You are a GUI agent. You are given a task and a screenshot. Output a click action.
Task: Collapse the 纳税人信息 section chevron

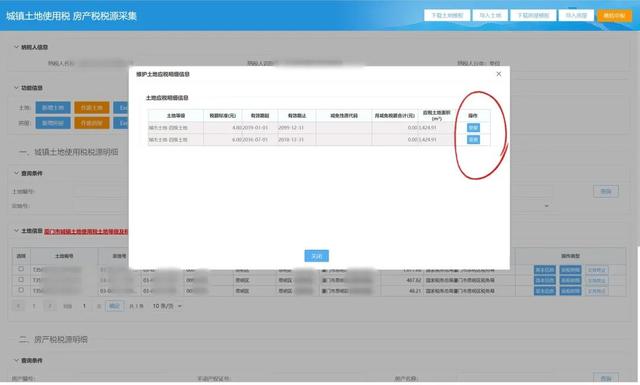point(16,47)
